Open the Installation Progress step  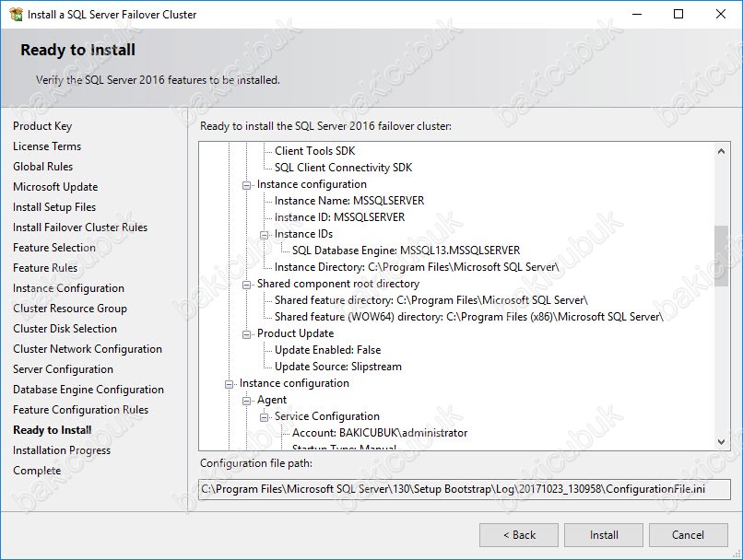click(x=62, y=450)
